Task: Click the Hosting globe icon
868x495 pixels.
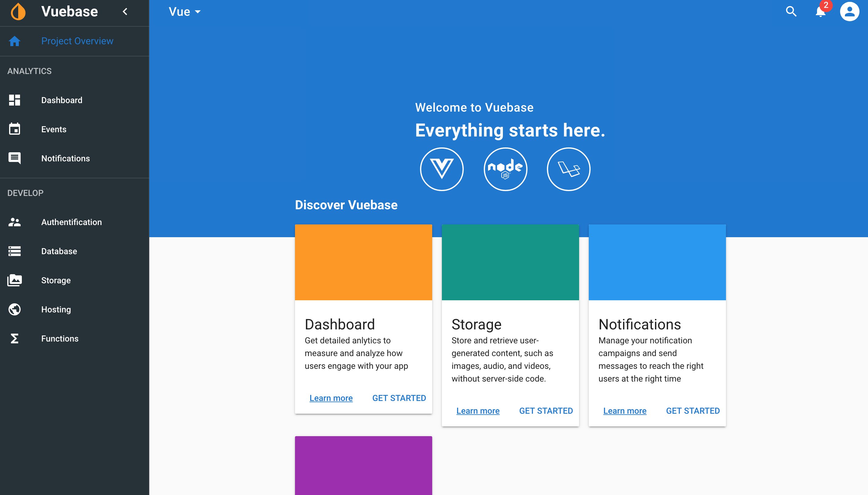Action: tap(15, 309)
